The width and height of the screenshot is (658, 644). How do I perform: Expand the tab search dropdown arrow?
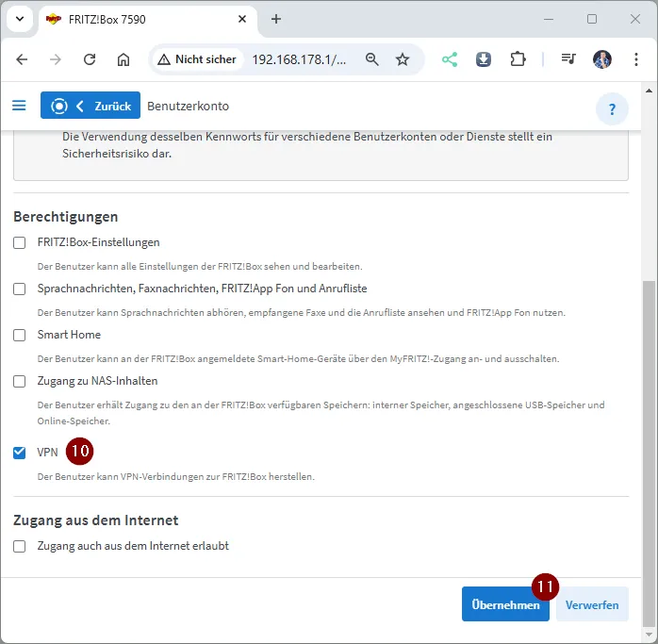point(20,19)
